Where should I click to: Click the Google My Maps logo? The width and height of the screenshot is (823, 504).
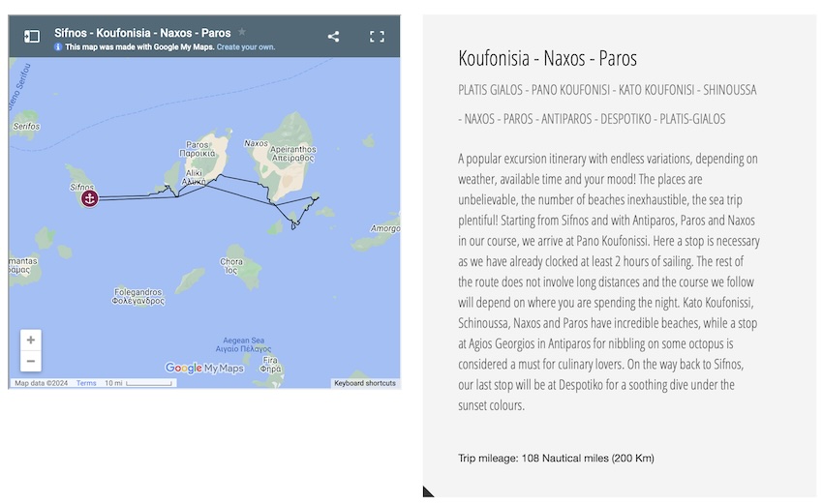204,369
